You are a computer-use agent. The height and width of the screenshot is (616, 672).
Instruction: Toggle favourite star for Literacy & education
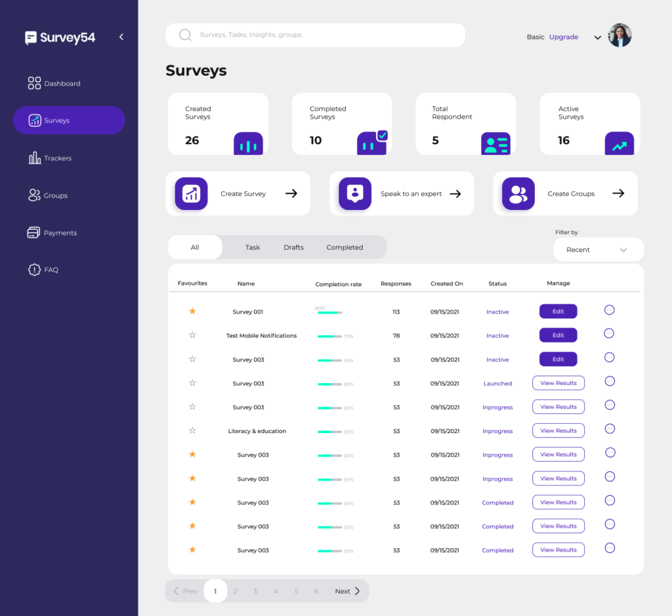(192, 431)
